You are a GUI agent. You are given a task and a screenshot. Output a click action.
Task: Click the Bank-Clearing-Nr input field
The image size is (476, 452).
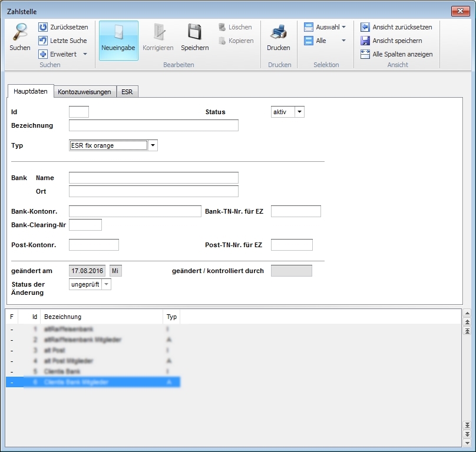pos(85,225)
